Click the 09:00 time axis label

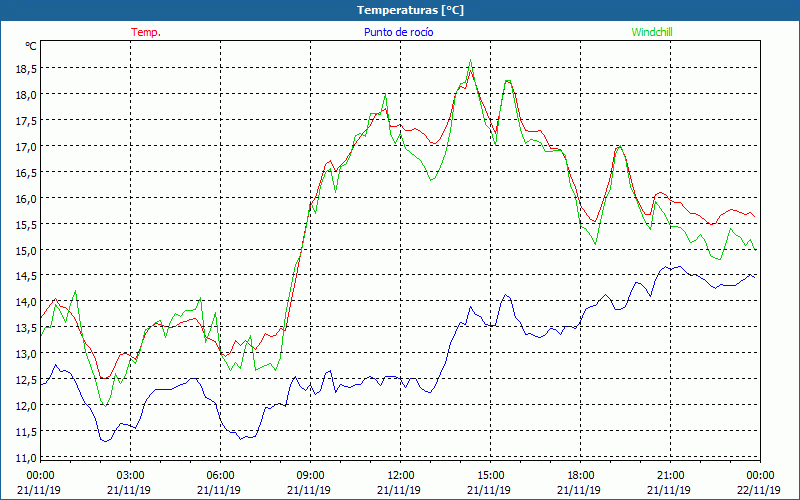click(x=310, y=476)
